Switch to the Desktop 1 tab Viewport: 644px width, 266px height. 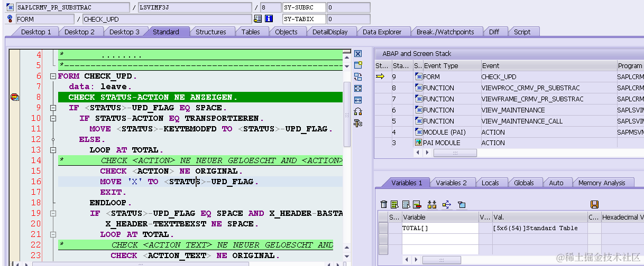36,32
